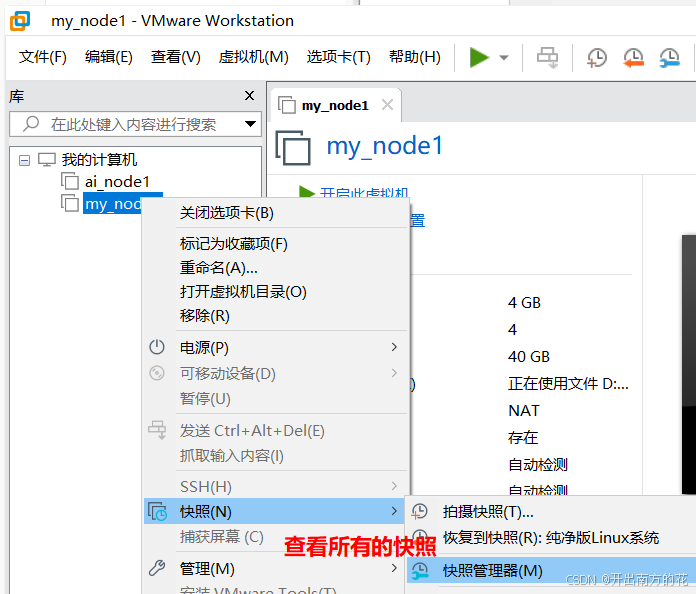Image resolution: width=696 pixels, height=594 pixels.
Task: Choose 关闭选项卡(B) from context menu
Action: [x=276, y=213]
